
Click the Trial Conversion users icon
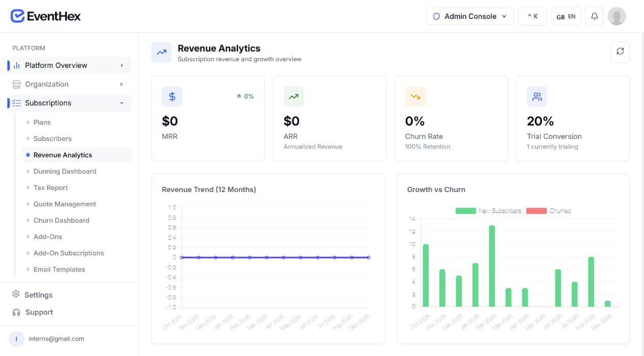point(537,97)
